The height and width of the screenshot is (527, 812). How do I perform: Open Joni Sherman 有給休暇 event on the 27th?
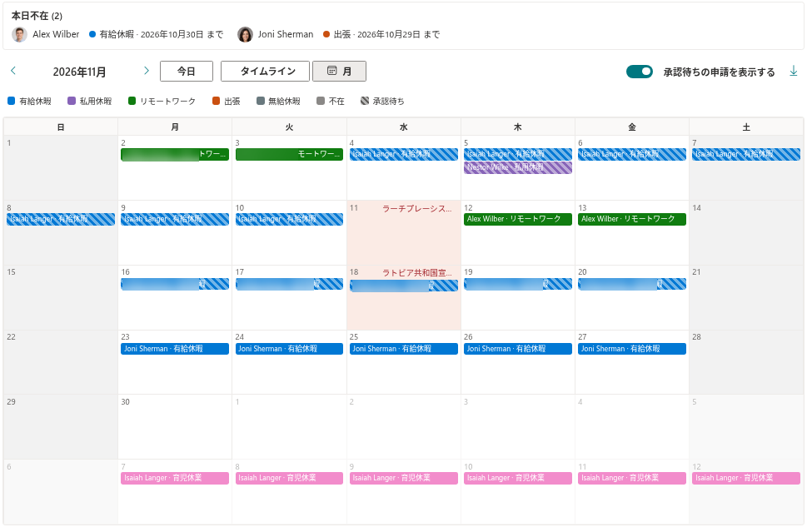(632, 349)
